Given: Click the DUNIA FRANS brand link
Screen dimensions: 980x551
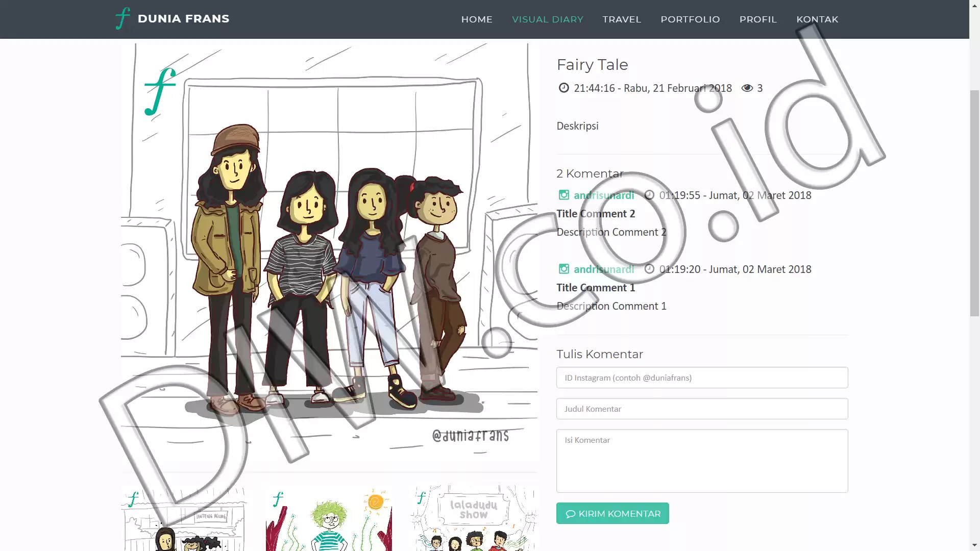Looking at the screenshot, I should 183,19.
